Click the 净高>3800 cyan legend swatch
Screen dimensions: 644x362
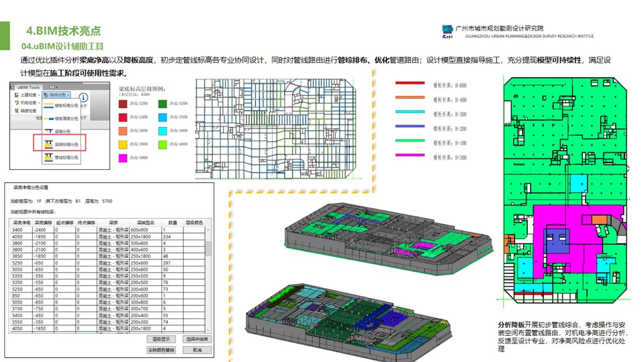(x=163, y=132)
